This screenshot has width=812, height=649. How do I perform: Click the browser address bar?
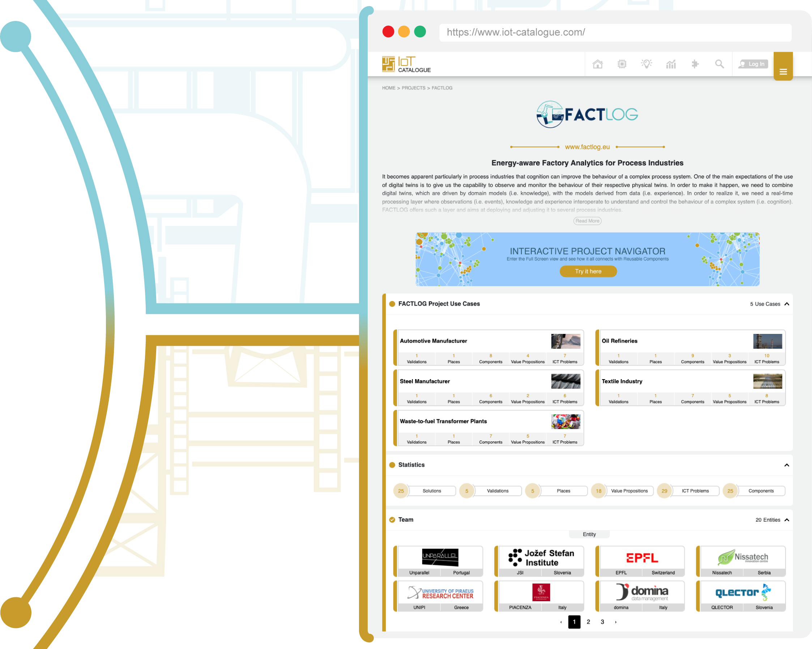tap(615, 33)
